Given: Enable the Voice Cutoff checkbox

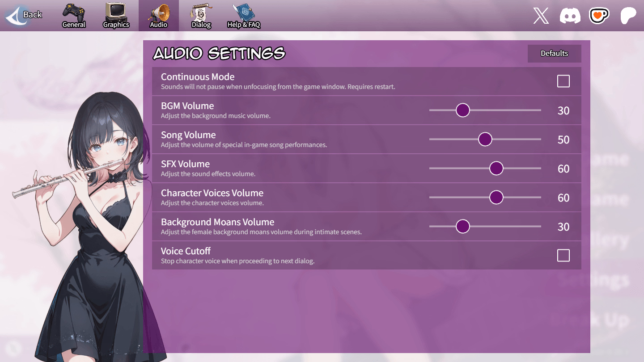Looking at the screenshot, I should 563,256.
